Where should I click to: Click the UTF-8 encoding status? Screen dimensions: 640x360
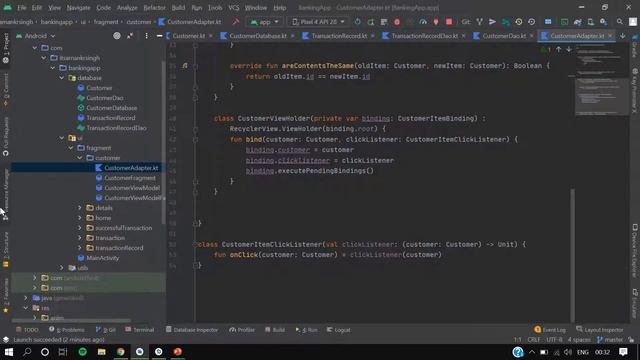click(554, 340)
